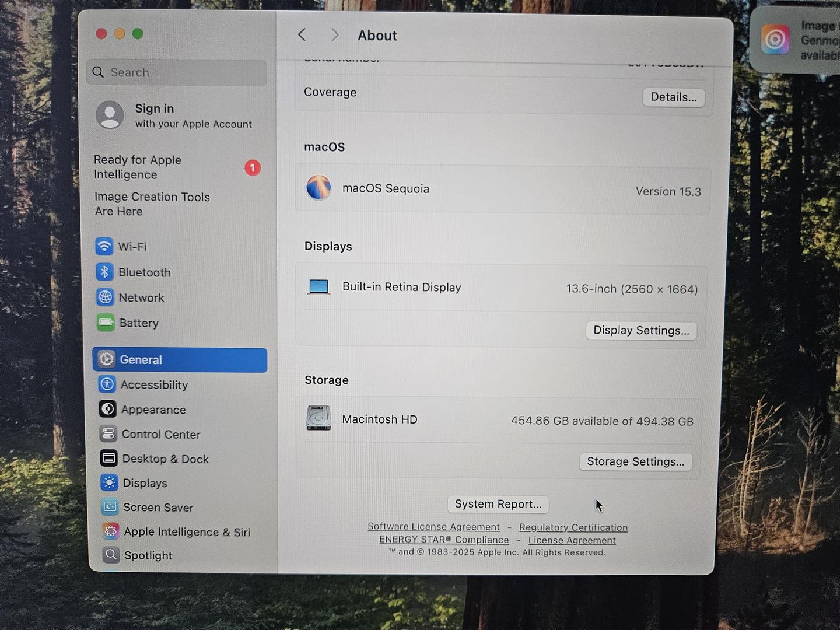Click the red notification badge
840x630 pixels.
coord(253,168)
